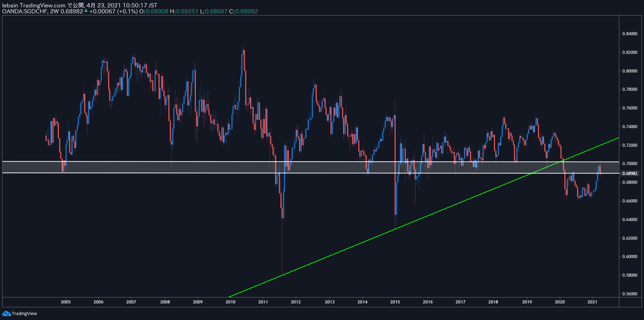Image resolution: width=644 pixels, height=320 pixels.
Task: Click the open value O:0.68908
Action: point(154,11)
